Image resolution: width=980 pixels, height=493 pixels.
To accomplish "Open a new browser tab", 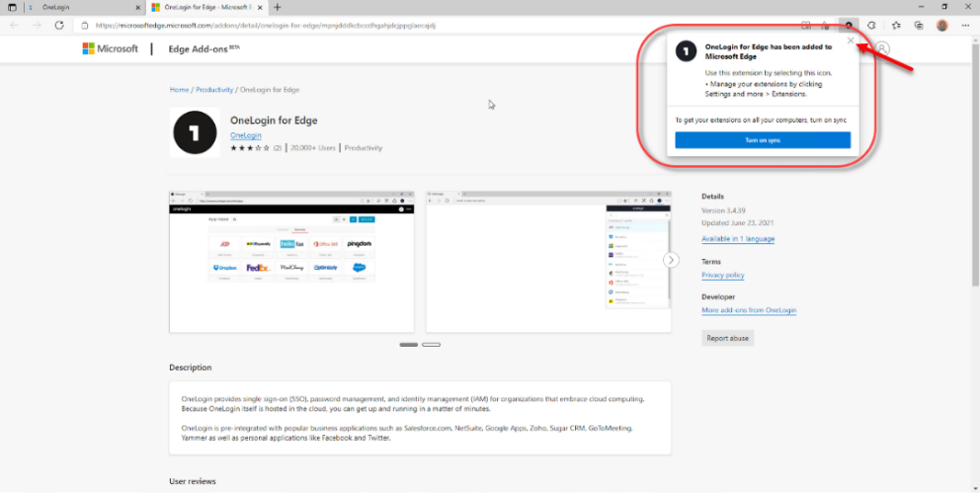I will 278,7.
